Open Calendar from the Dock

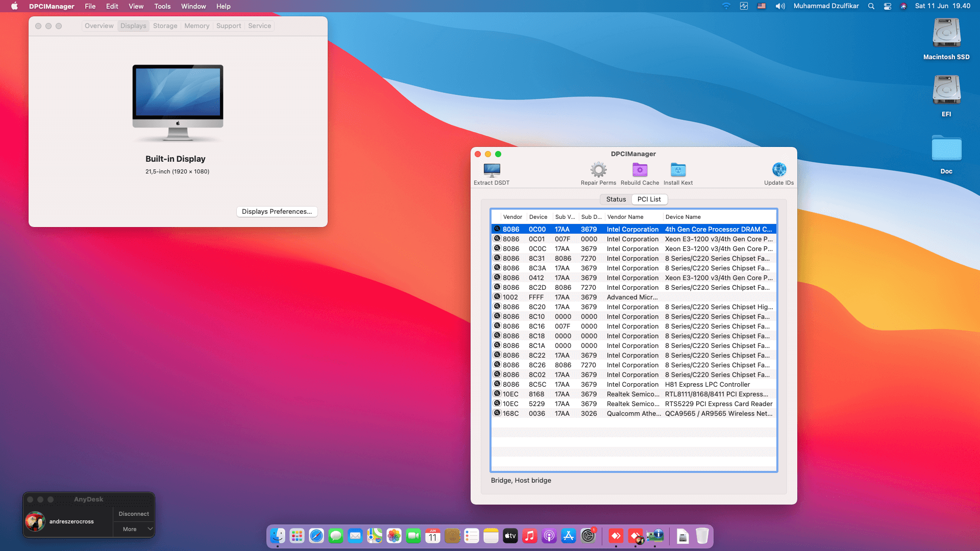pos(433,536)
